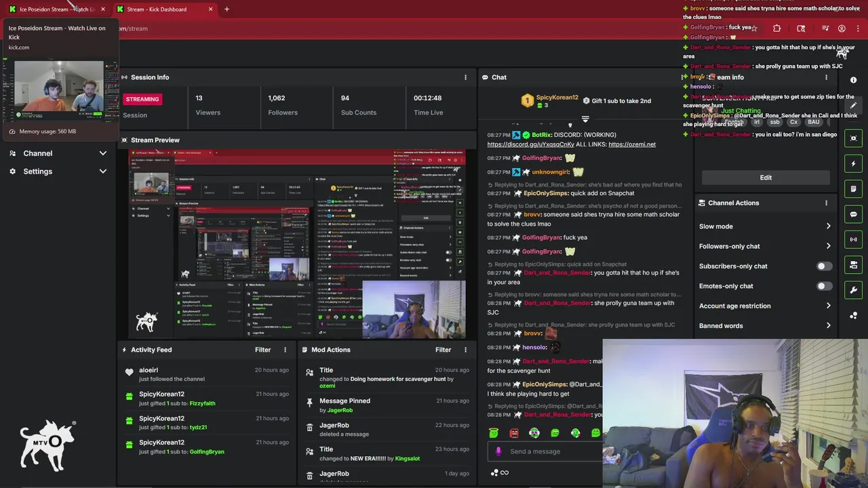
Task: Click the purple microphone icon in chat box
Action: (498, 451)
